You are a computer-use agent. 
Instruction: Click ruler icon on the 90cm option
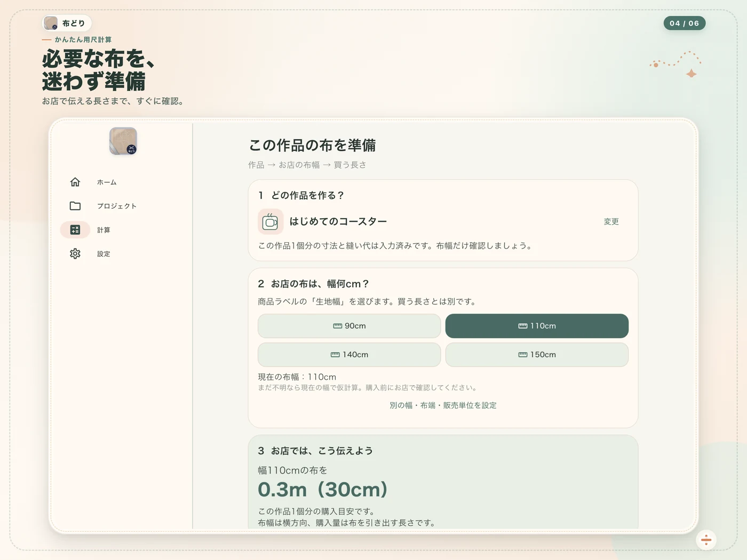point(338,326)
